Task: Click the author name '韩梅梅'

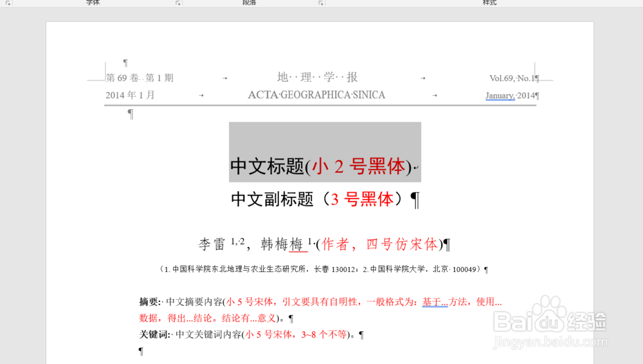Action: [x=282, y=244]
